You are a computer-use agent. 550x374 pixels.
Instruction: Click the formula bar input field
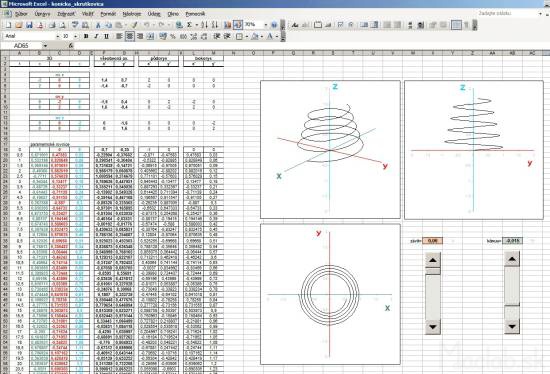click(310, 46)
